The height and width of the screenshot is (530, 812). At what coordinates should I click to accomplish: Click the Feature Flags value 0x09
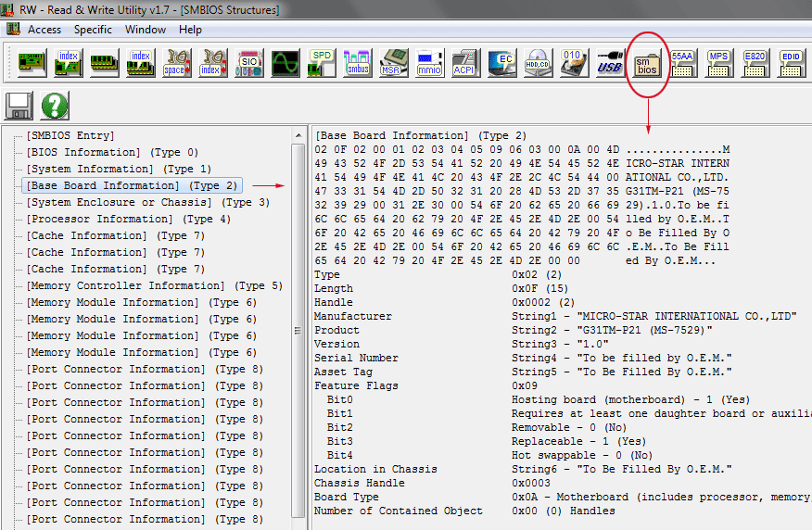525,386
